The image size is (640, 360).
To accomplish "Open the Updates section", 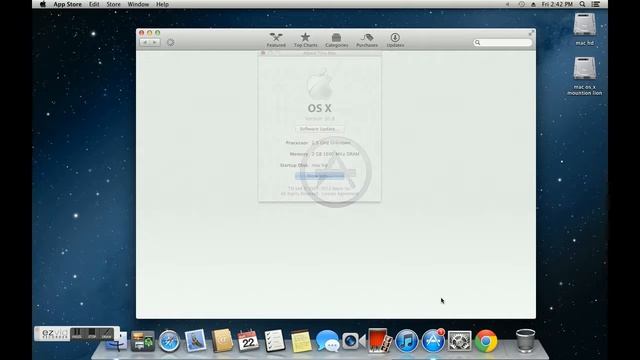I will (395, 40).
